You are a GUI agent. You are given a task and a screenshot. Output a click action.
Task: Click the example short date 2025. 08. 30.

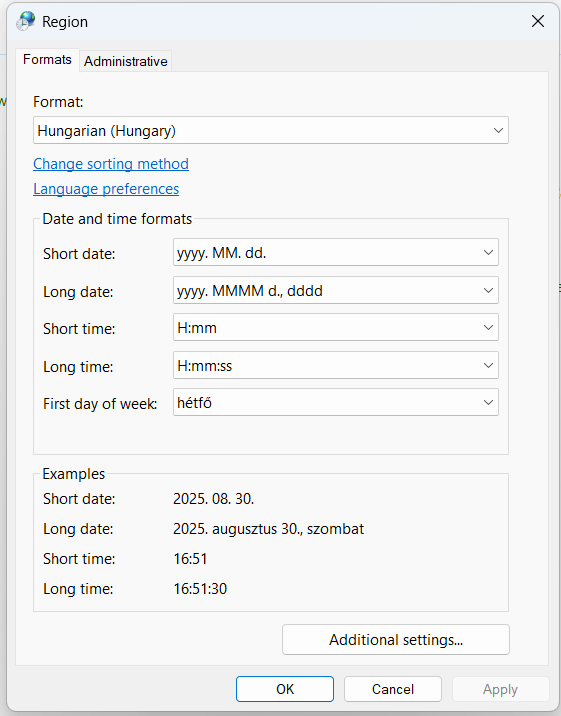[214, 499]
